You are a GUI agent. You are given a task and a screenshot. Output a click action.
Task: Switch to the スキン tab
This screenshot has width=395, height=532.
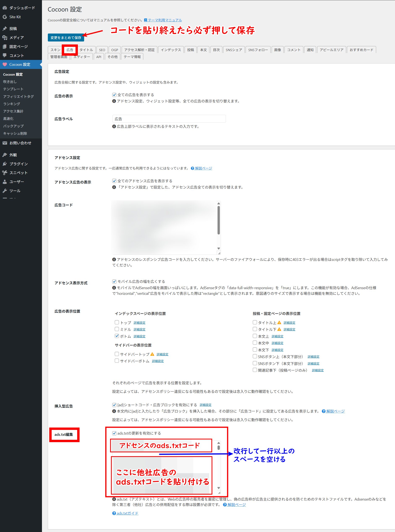click(x=55, y=50)
